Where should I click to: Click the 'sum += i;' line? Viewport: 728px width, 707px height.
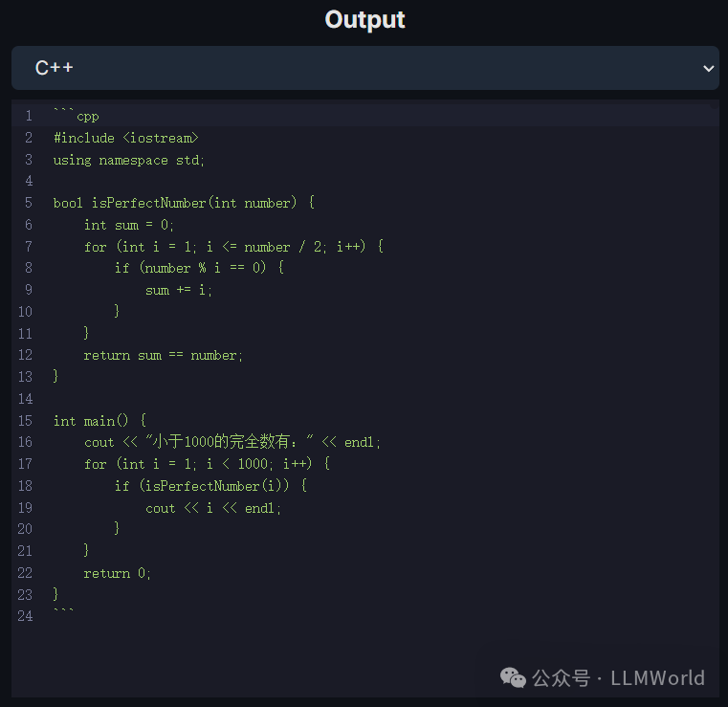pos(179,290)
